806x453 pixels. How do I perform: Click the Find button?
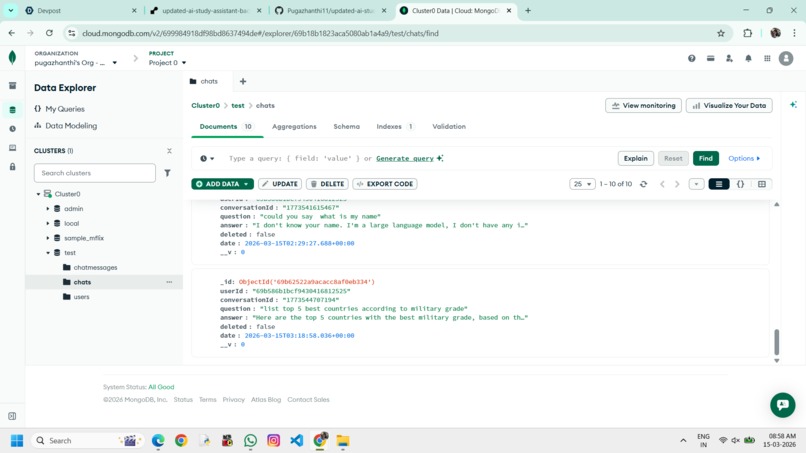click(705, 158)
